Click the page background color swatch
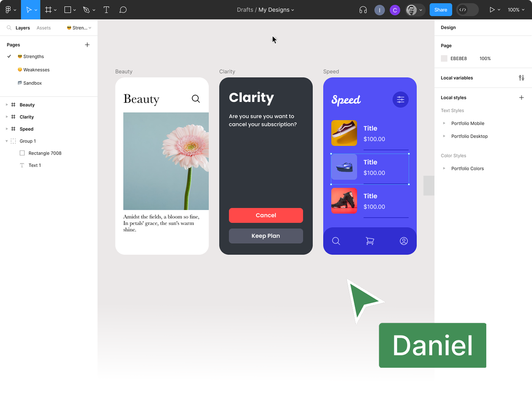 (x=444, y=59)
